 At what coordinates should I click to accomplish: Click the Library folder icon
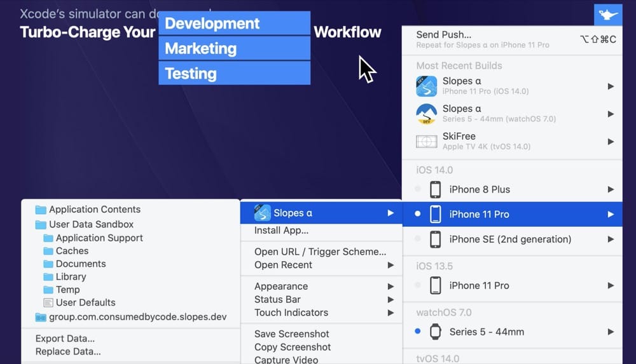(48, 277)
